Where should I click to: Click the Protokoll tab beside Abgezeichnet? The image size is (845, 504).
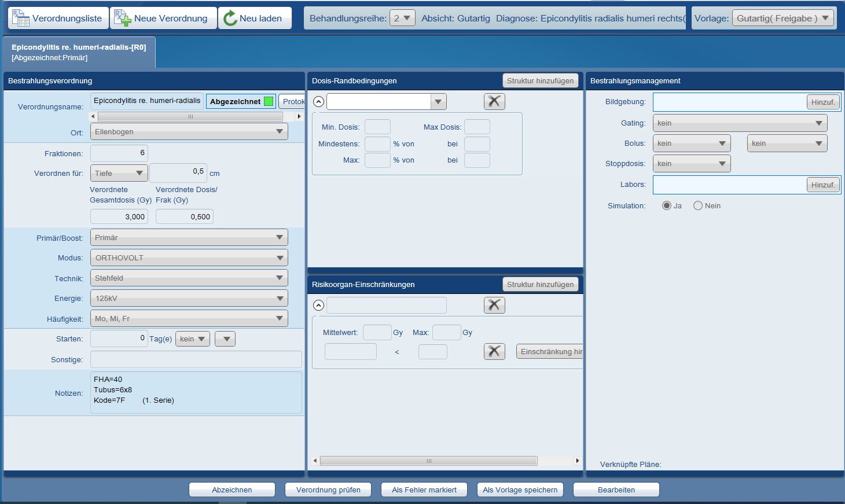point(292,101)
